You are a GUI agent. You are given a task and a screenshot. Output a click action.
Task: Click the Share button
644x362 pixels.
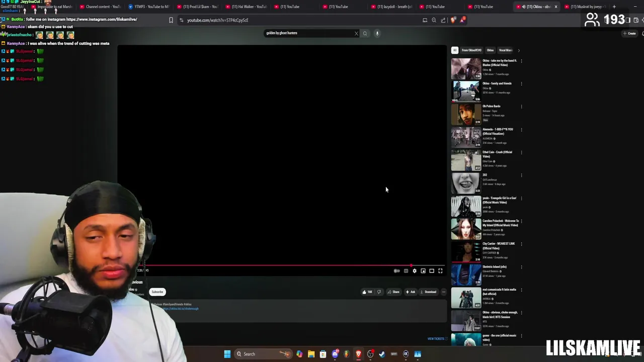393,292
